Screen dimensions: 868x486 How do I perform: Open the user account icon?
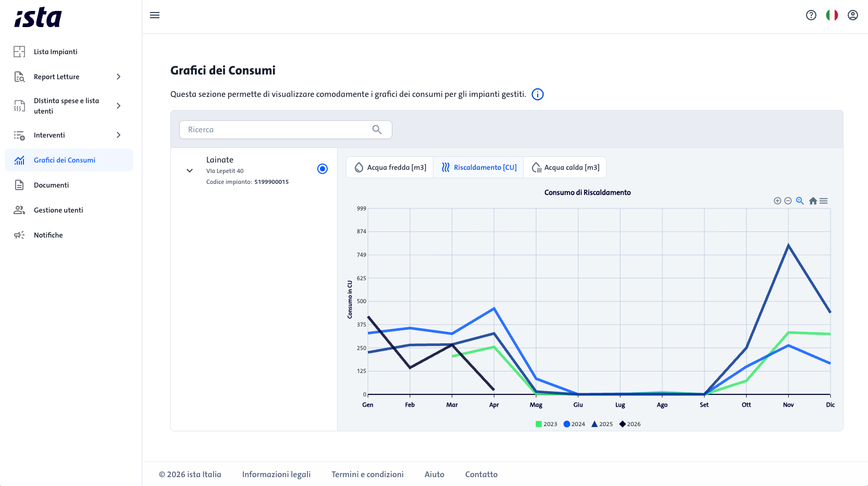(x=853, y=15)
